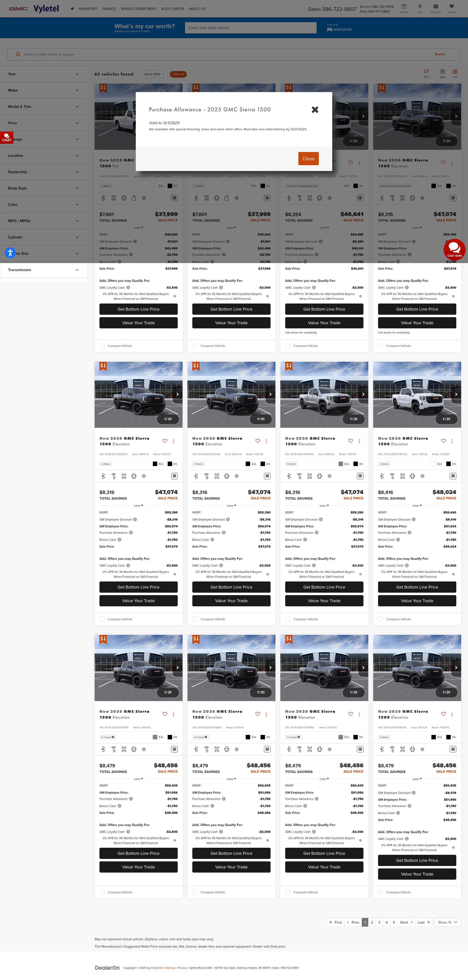Save vehicle stock 8965-26 with heart
Viewport: 468px width, 980px height.
pyautogui.click(x=165, y=441)
